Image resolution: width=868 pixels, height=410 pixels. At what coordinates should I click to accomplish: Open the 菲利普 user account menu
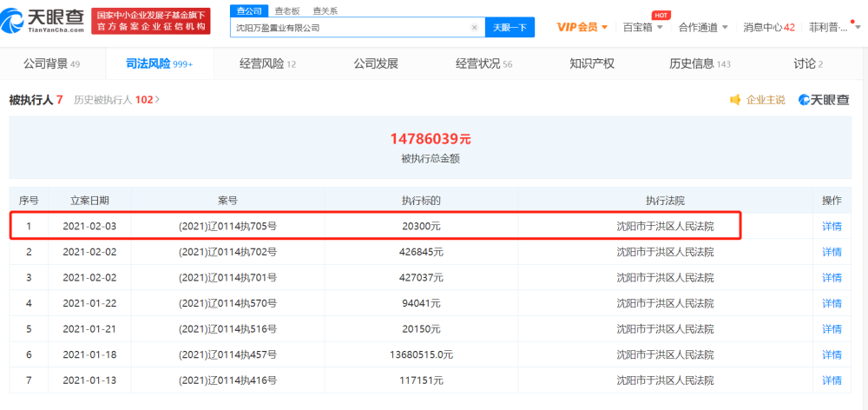836,27
